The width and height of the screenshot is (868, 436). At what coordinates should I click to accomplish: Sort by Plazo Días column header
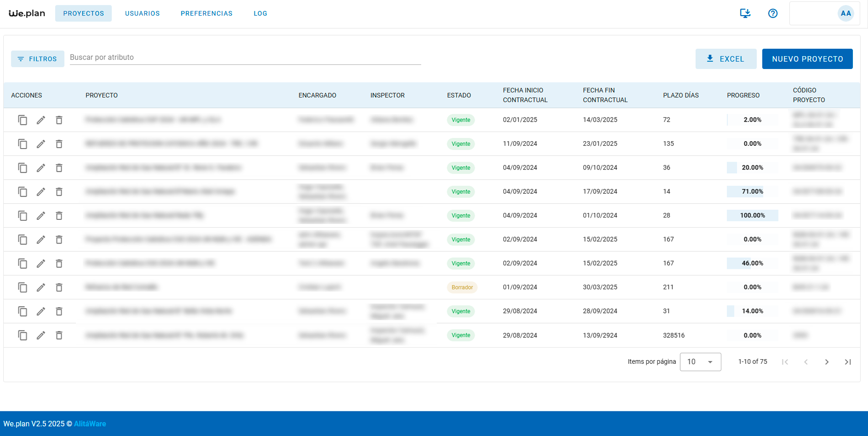tap(681, 96)
